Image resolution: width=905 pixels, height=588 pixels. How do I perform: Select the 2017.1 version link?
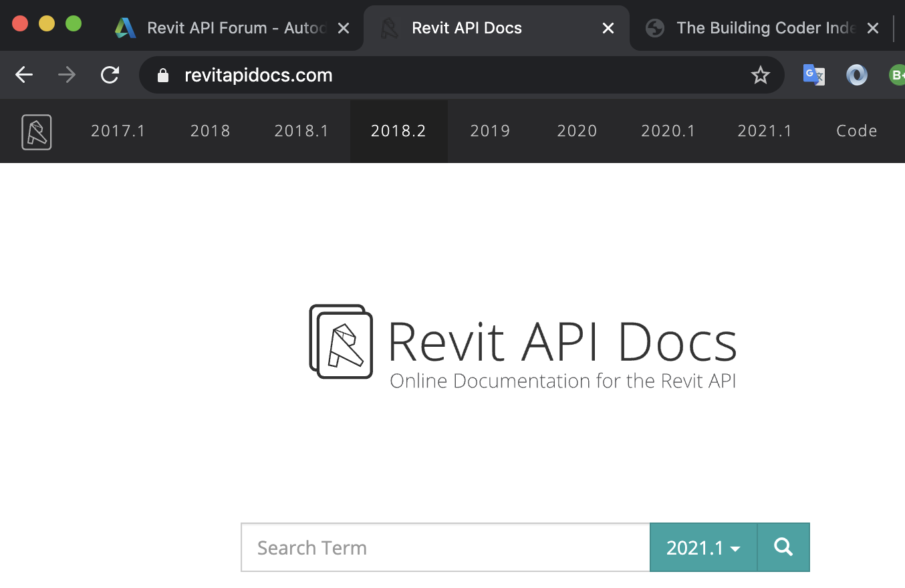(118, 131)
